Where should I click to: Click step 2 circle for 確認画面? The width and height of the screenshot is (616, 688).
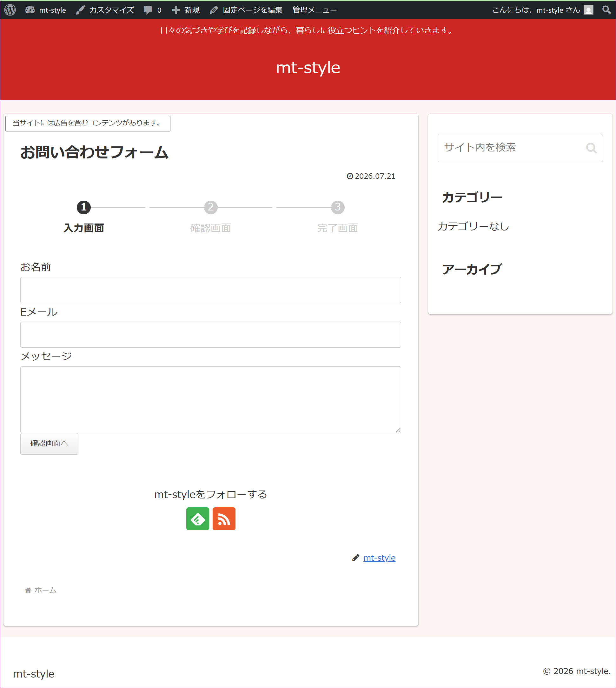click(x=210, y=207)
